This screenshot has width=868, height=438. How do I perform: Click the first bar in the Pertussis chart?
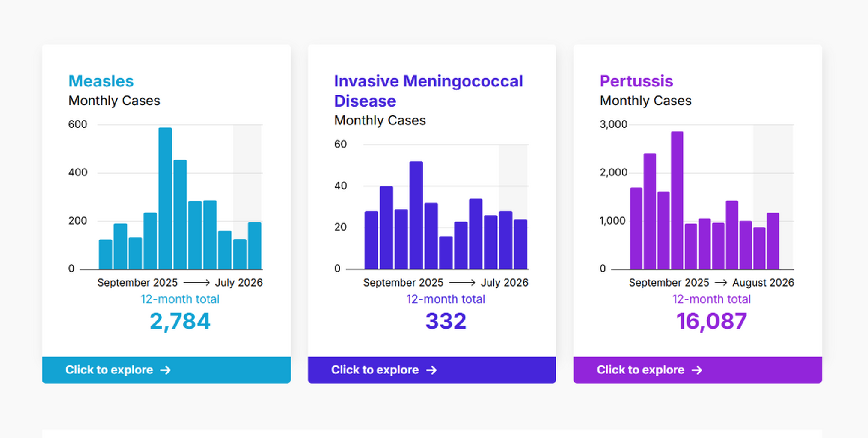(636, 228)
